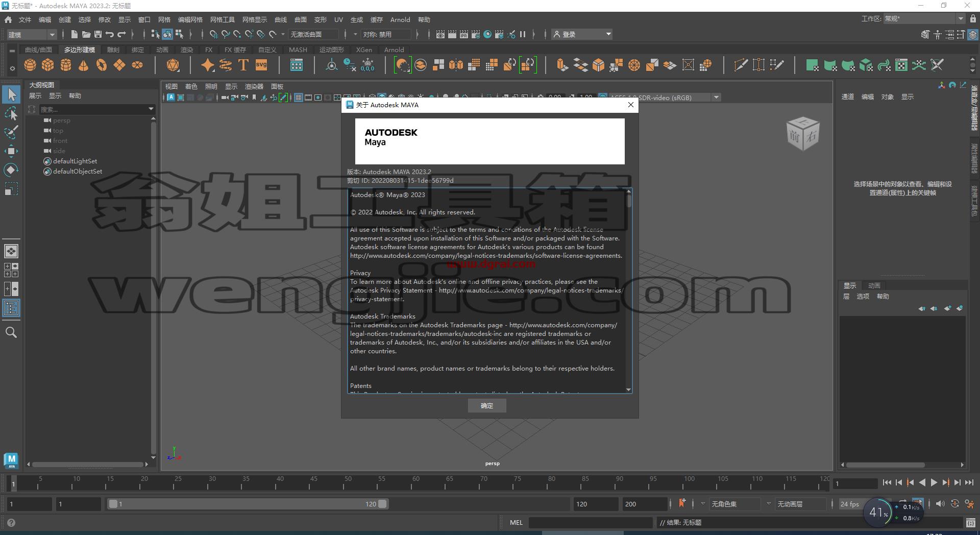Click the Bridge shelf icon

tap(580, 65)
